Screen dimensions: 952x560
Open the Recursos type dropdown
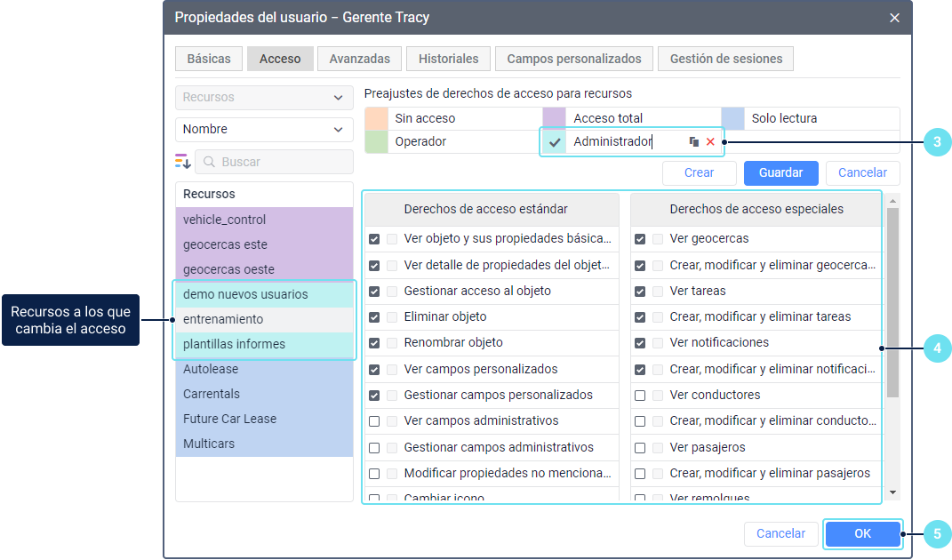pyautogui.click(x=264, y=98)
